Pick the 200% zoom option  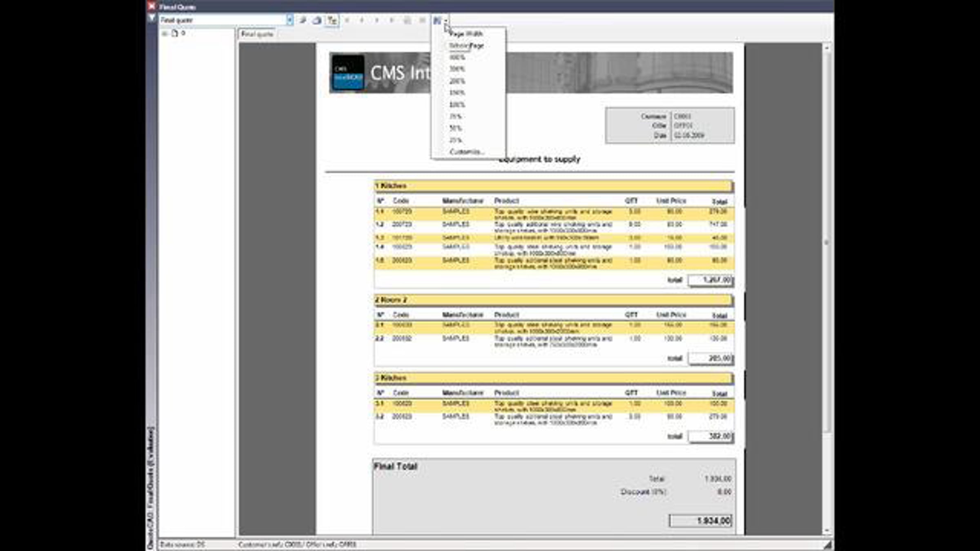pos(457,81)
